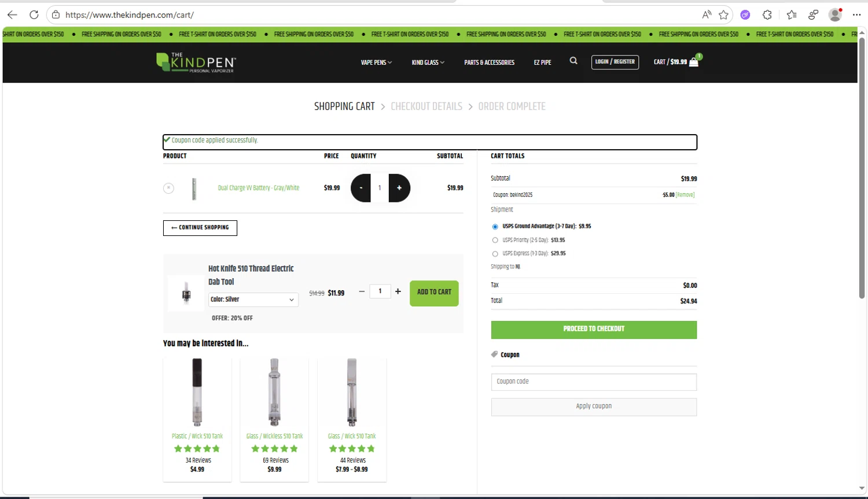
Task: Reload the page with the refresh icon
Action: (x=34, y=15)
